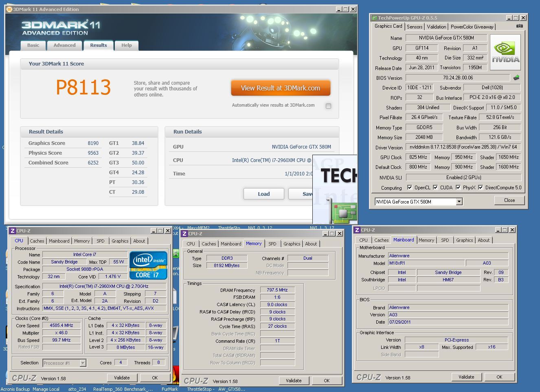Click the P8113 score text

click(83, 87)
